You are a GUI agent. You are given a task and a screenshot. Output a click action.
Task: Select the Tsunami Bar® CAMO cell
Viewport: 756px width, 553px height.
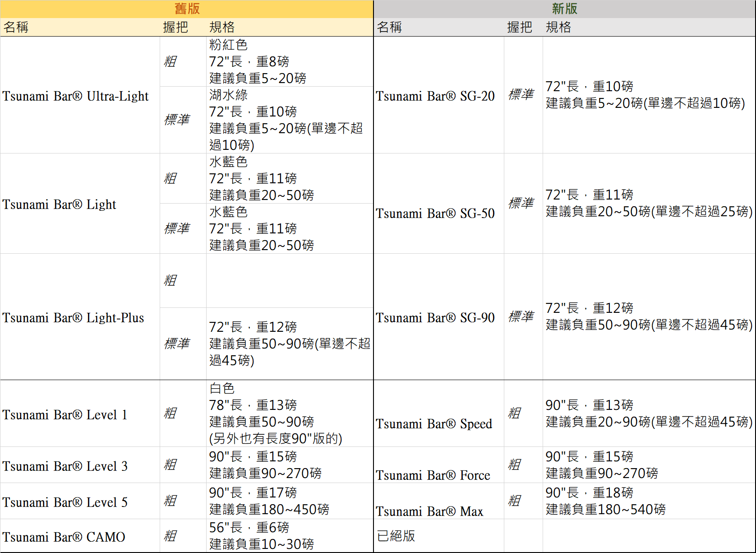click(x=80, y=536)
